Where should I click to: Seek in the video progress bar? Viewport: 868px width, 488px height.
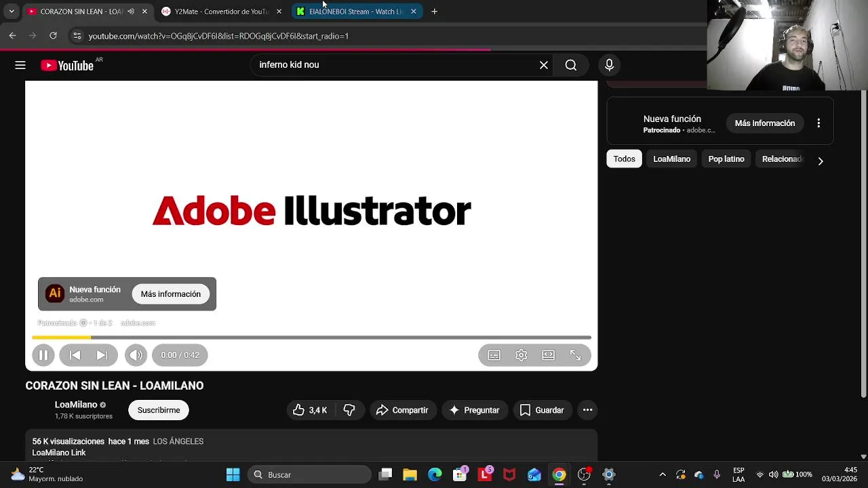(x=311, y=338)
